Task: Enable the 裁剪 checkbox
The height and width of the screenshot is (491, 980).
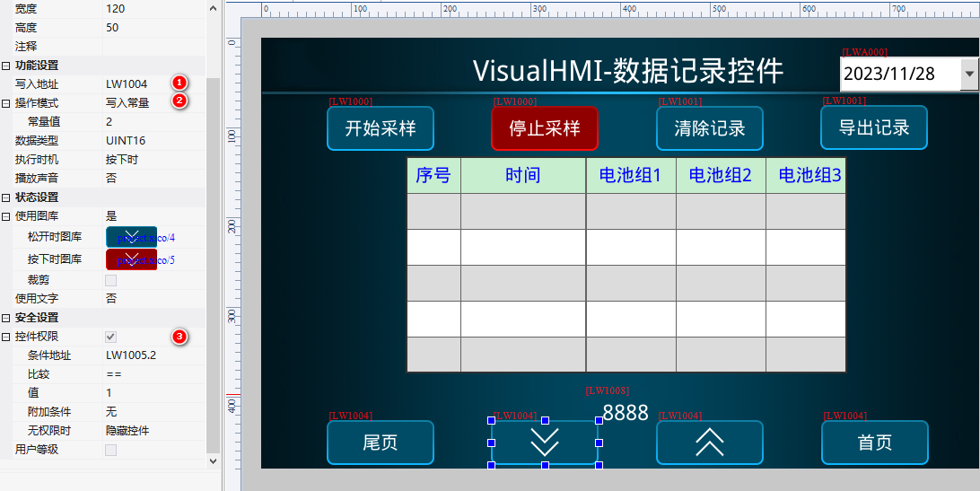Action: pos(111,280)
